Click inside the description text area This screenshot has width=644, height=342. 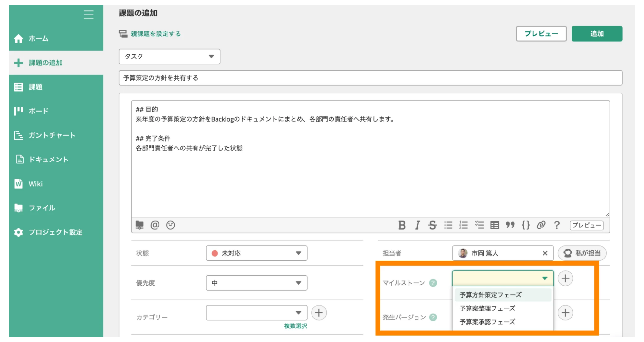370,159
